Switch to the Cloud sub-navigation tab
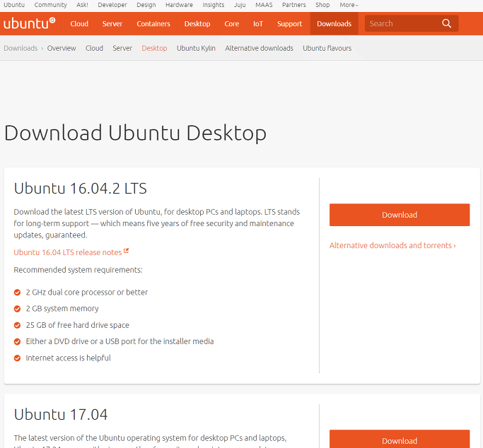 94,48
